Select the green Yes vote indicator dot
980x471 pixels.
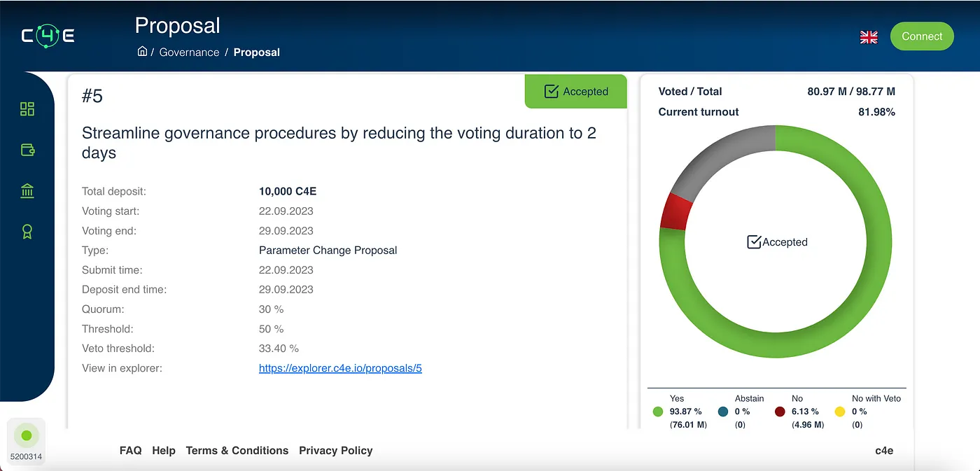(657, 412)
